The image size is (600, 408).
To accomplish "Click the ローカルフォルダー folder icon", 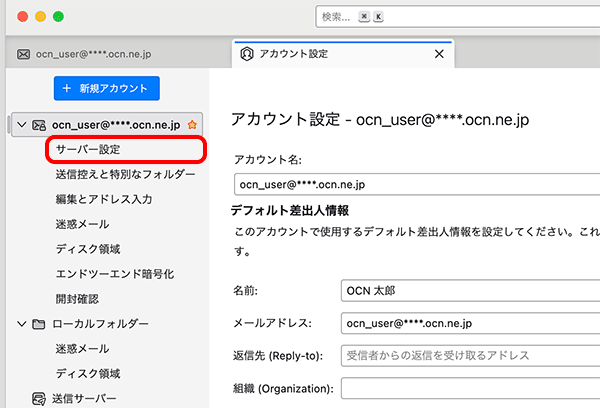I will pos(40,324).
